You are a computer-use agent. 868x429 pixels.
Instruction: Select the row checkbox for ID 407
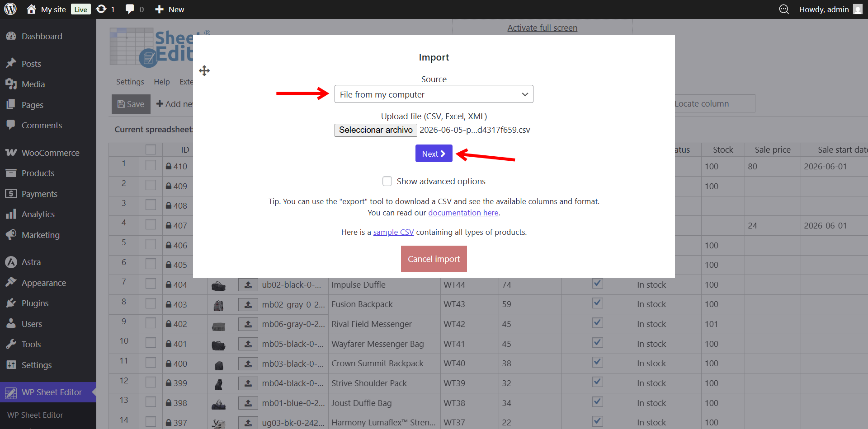click(151, 224)
